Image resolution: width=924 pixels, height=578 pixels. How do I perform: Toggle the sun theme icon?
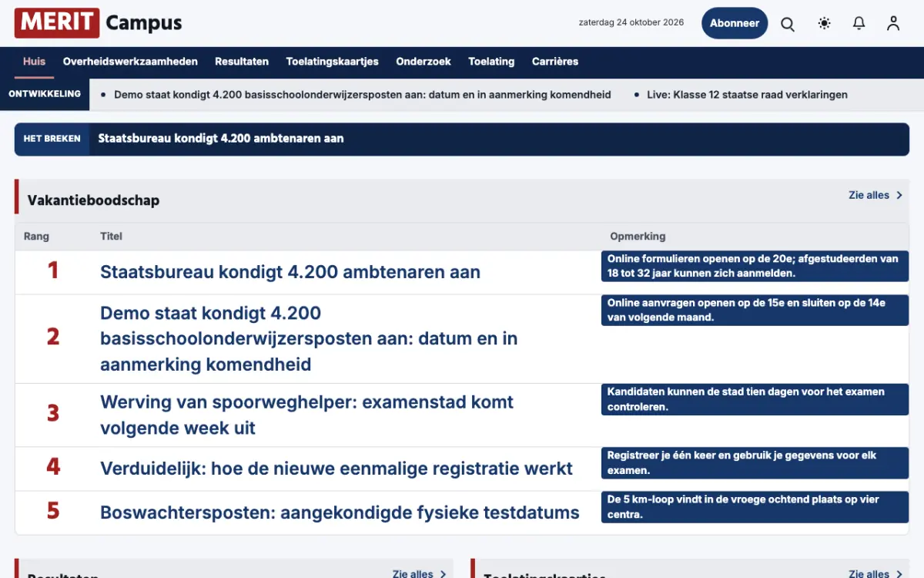(x=825, y=23)
